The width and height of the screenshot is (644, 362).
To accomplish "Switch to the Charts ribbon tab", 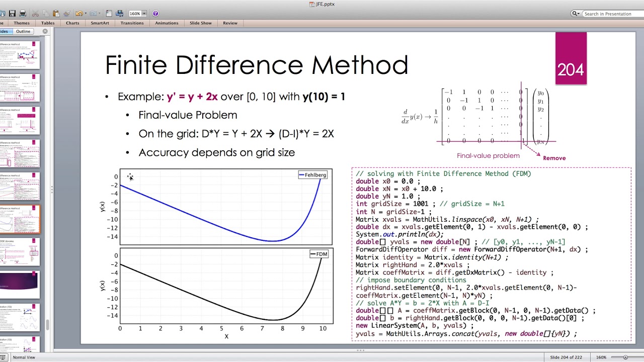I will tap(72, 23).
